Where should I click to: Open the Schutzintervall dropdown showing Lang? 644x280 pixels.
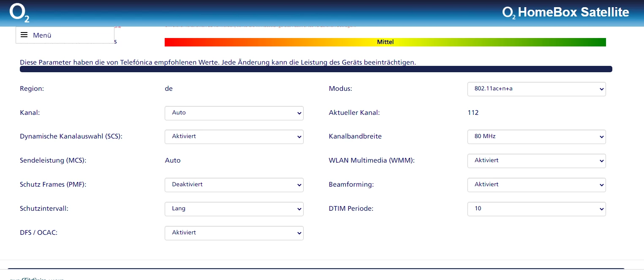[x=234, y=209]
